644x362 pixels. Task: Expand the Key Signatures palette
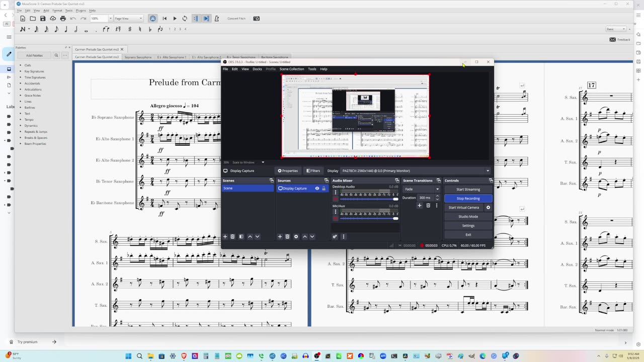coord(34,71)
